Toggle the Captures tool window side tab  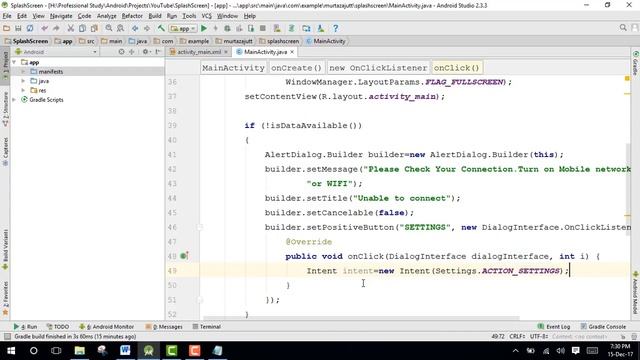(x=5, y=151)
